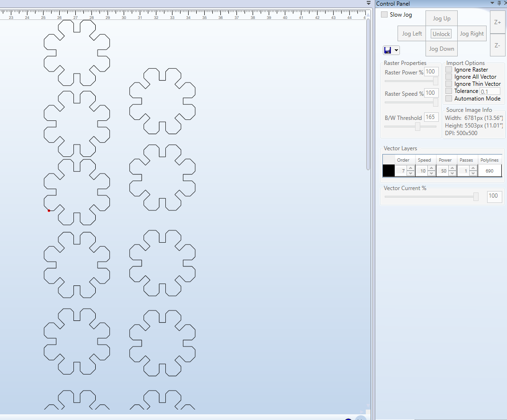
Task: Click the B/W Threshold value field
Action: click(x=431, y=117)
